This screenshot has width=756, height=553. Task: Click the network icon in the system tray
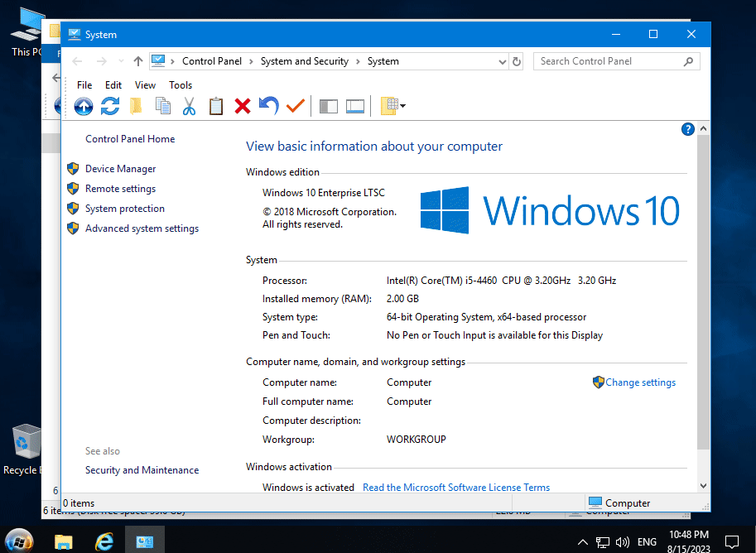click(602, 542)
